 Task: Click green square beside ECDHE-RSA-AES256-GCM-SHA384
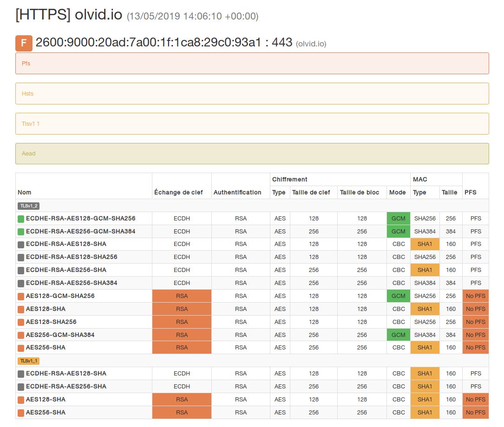[x=21, y=232]
